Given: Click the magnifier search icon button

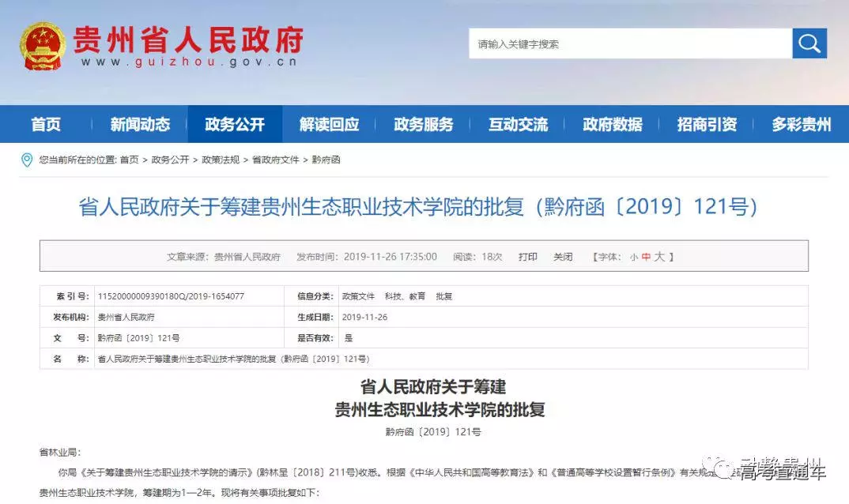Looking at the screenshot, I should [809, 43].
